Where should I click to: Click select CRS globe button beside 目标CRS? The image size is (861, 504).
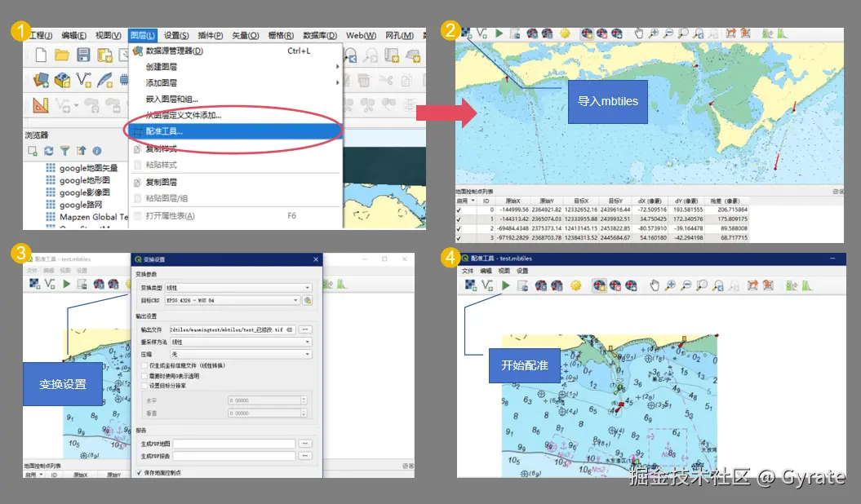[308, 300]
